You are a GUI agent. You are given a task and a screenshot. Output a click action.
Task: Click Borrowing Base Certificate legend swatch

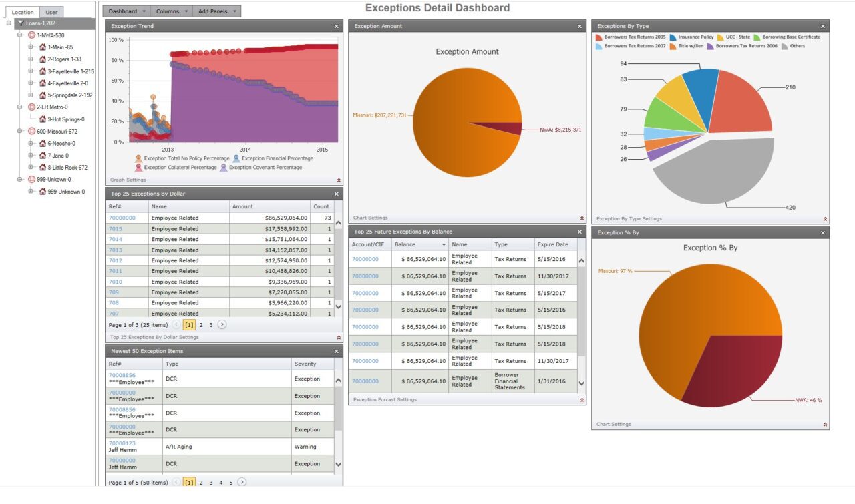[x=756, y=37]
